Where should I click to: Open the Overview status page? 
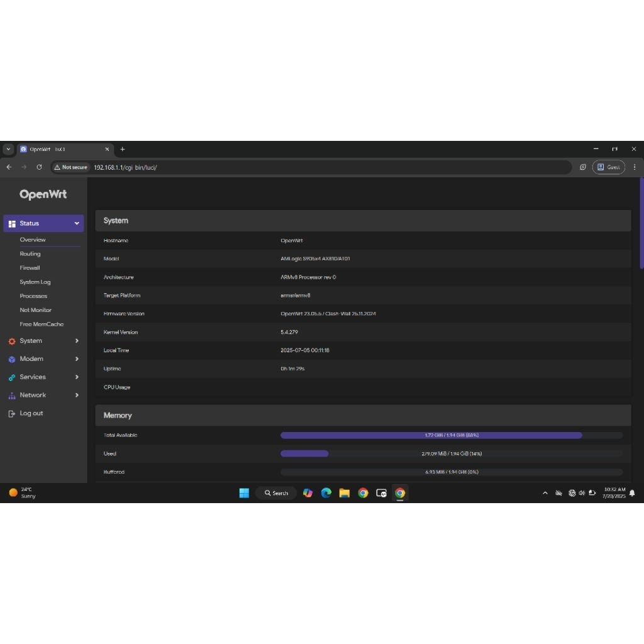33,240
